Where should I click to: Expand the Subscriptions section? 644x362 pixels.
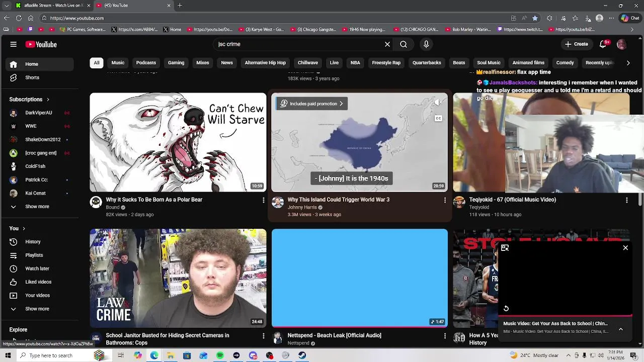[29, 100]
